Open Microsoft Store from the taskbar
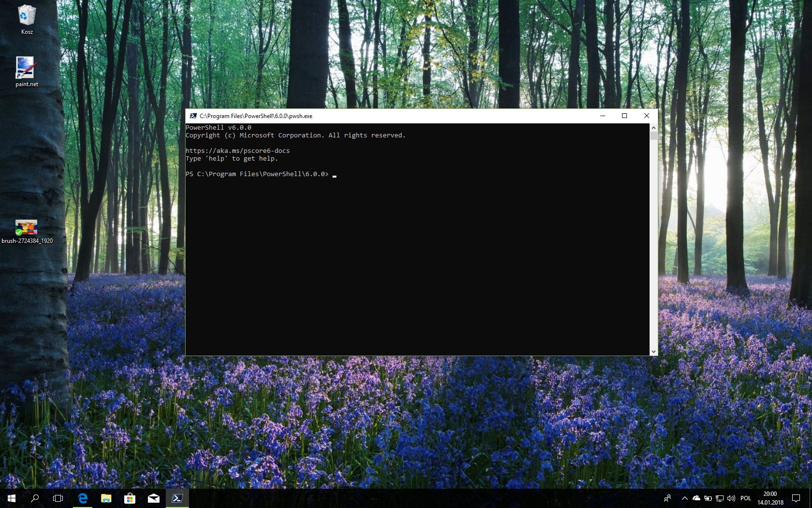 pos(130,498)
